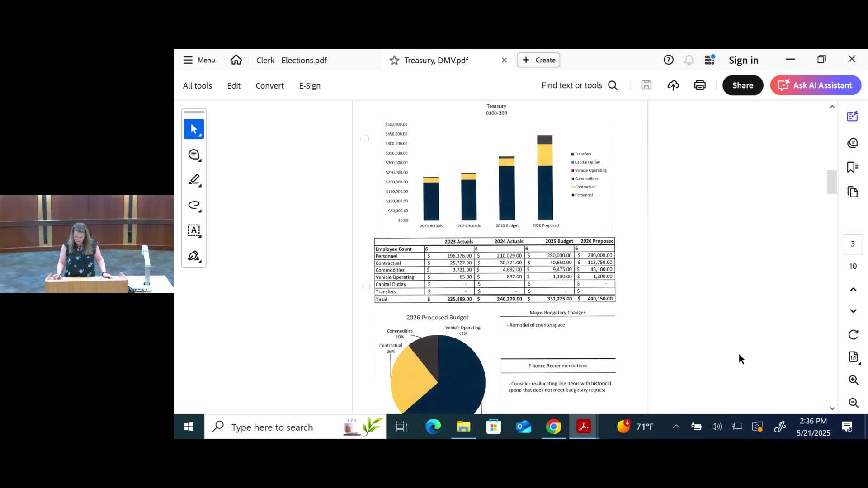The height and width of the screenshot is (488, 868).
Task: Click the vertical scrollbar thumb
Action: click(832, 182)
